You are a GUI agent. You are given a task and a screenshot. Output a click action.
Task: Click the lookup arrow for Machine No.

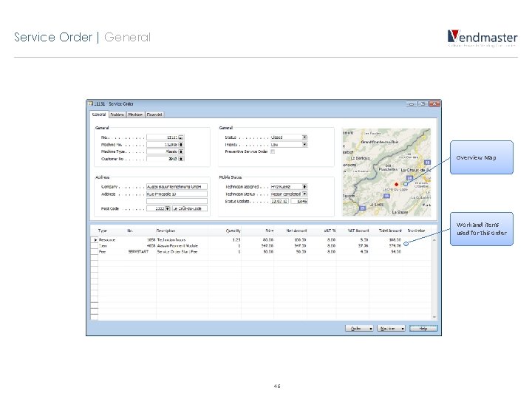tap(181, 145)
